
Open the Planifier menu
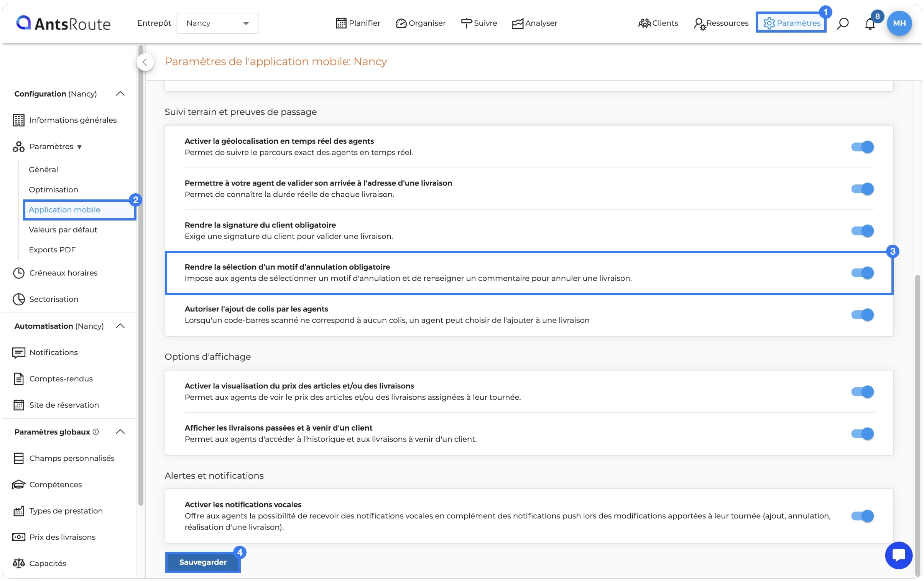pos(358,23)
